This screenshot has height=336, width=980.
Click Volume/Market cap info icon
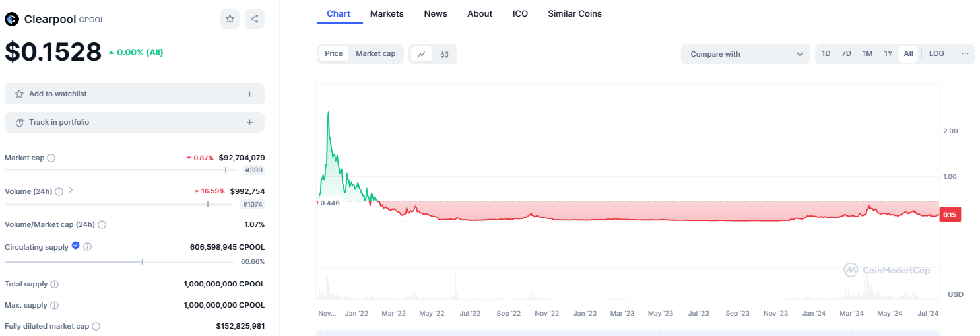pos(102,224)
